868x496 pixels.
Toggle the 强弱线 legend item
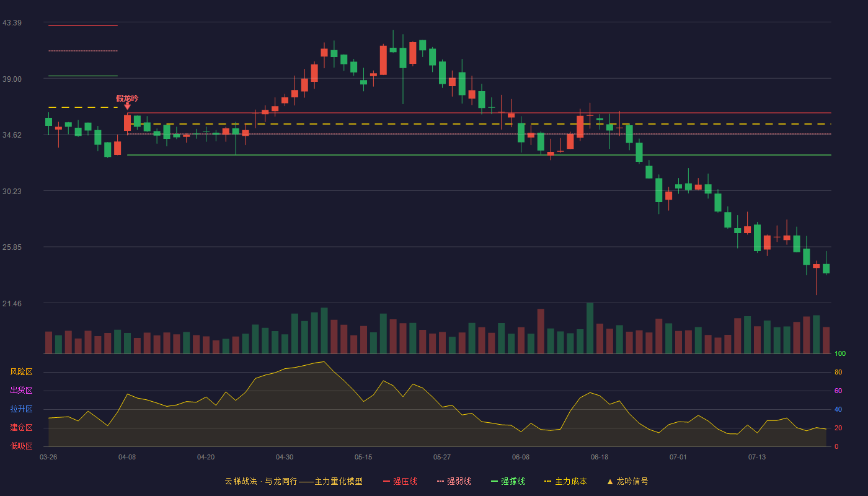[454, 481]
